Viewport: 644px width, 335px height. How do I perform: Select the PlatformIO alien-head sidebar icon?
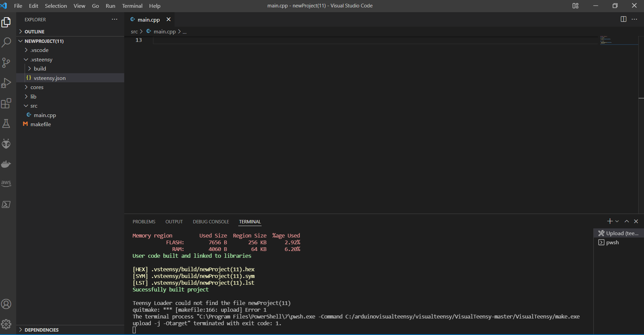pyautogui.click(x=6, y=143)
